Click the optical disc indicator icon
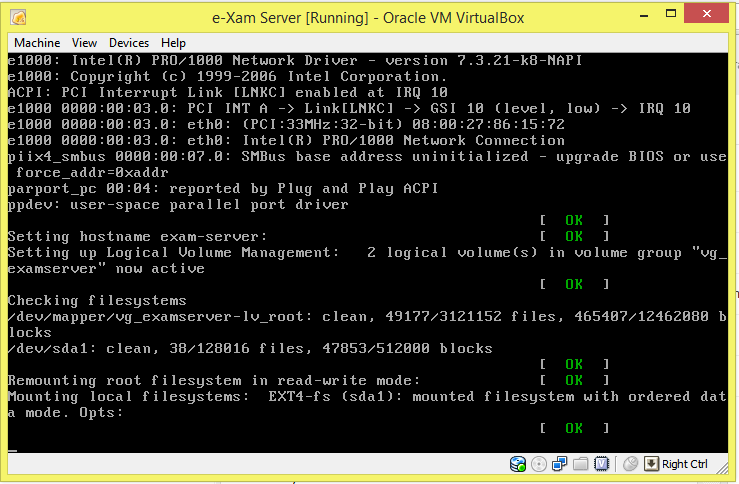The width and height of the screenshot is (739, 484). 539,464
